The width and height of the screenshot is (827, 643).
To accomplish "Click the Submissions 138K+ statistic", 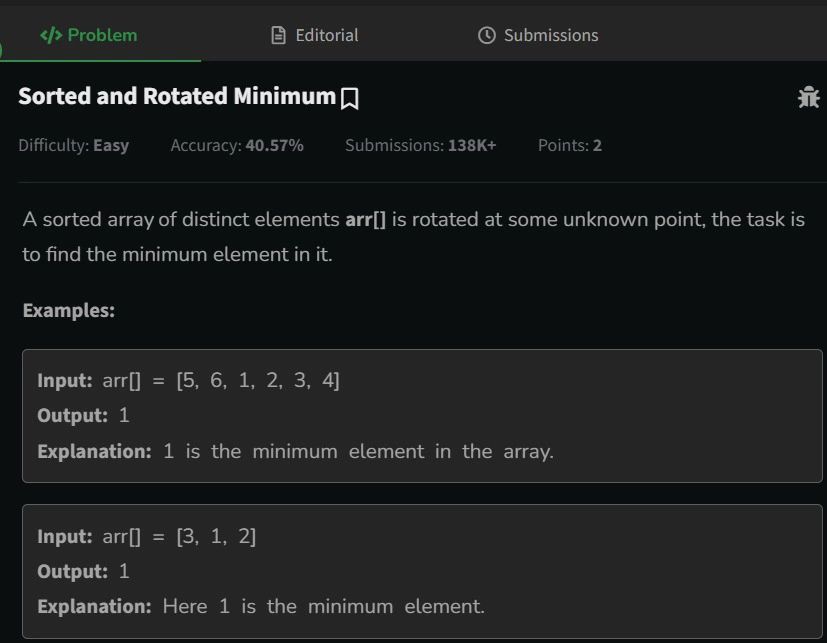I will coord(420,145).
